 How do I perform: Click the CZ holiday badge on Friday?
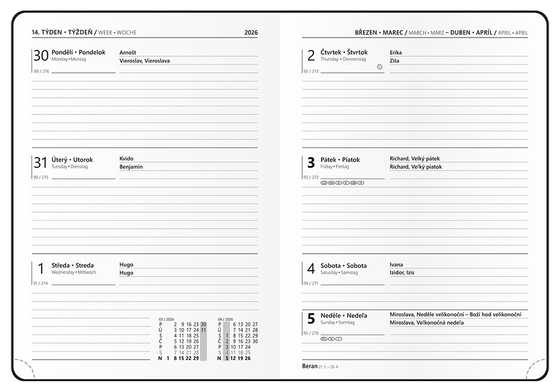[x=324, y=183]
